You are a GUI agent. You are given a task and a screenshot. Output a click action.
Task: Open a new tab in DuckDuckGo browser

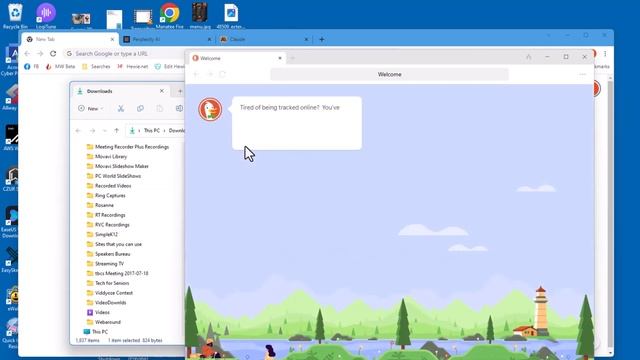point(292,58)
